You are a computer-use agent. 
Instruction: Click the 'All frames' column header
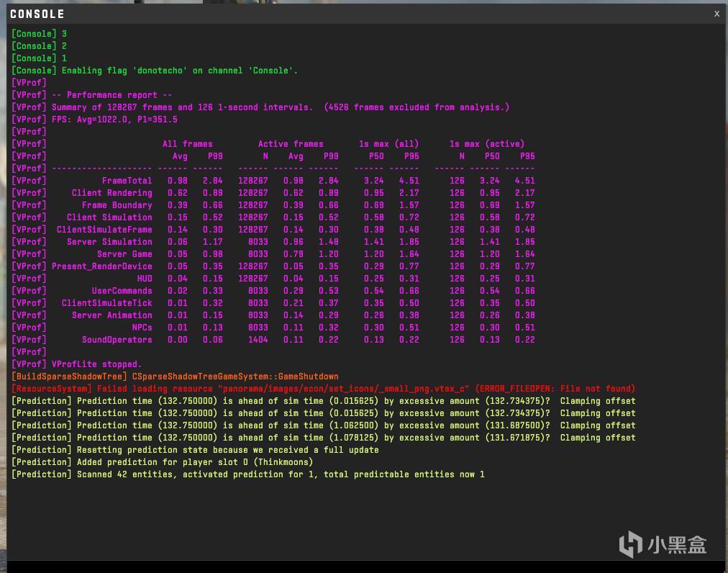[x=188, y=144]
